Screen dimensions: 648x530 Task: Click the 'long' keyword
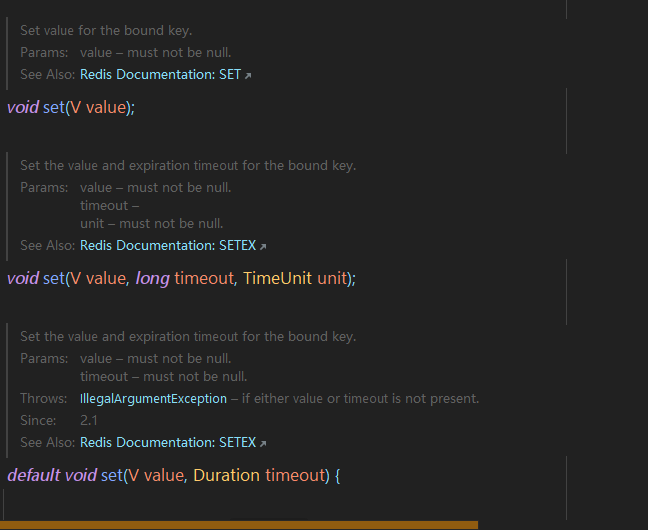click(x=152, y=279)
